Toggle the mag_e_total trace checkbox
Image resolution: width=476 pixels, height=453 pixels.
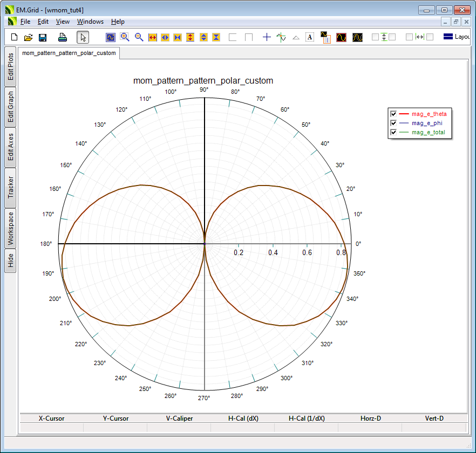pyautogui.click(x=393, y=132)
